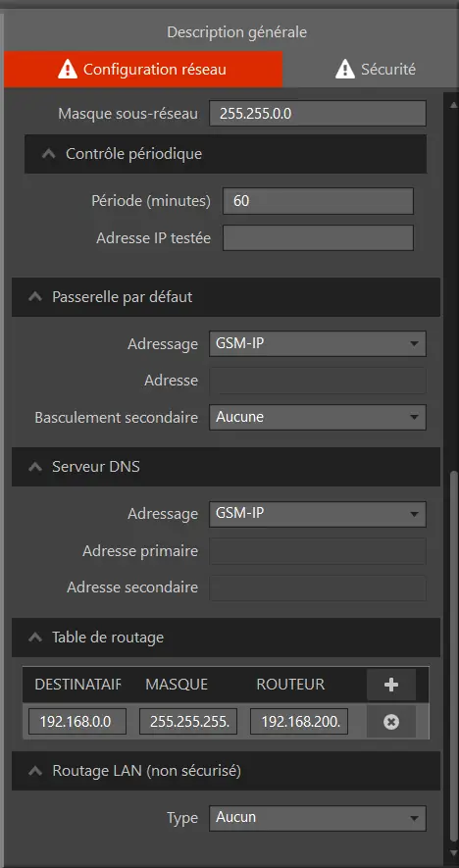Click the Masque sous-réseau field

[317, 114]
